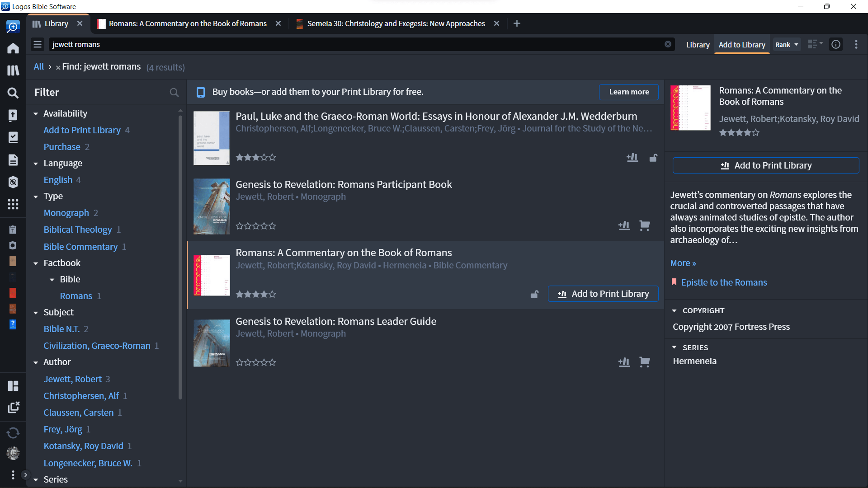Clear the jewett romans search box
868x488 pixels.
tap(668, 44)
